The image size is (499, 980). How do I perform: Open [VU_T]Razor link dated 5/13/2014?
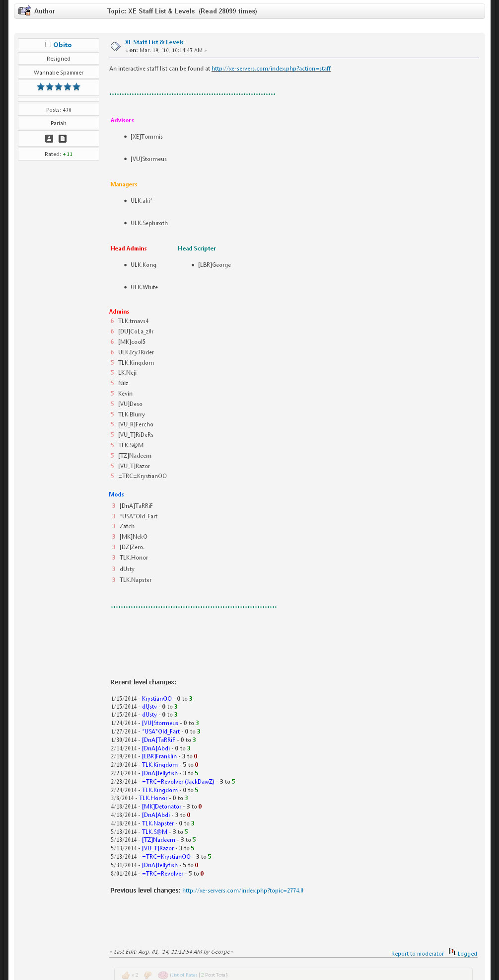[158, 848]
